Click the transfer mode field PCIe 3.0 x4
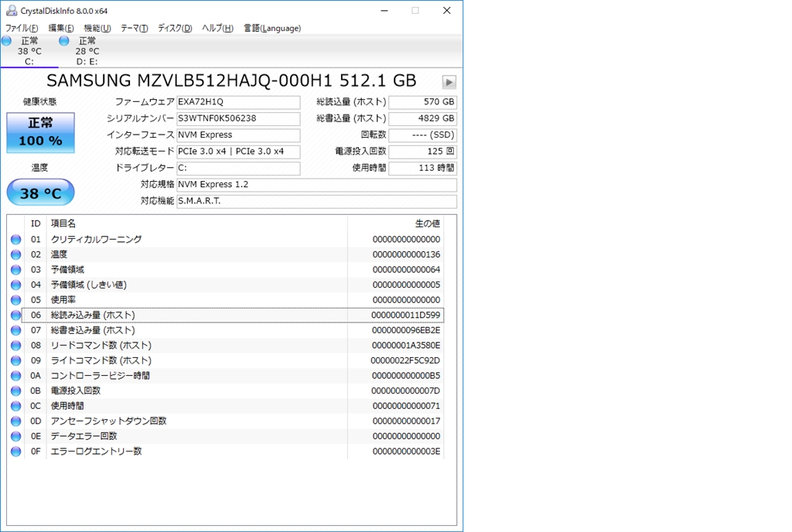Image resolution: width=792 pixels, height=532 pixels. tap(238, 152)
